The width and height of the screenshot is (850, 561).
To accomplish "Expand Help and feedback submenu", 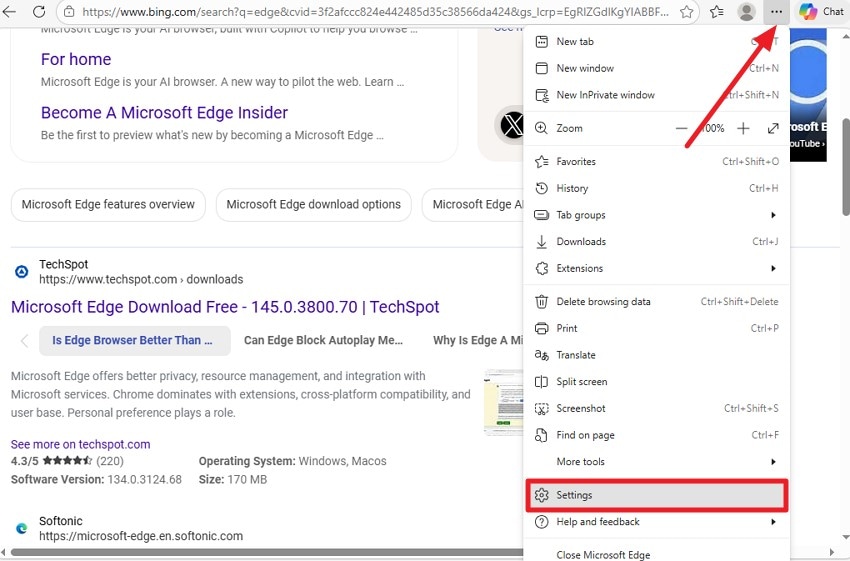I will [x=656, y=522].
